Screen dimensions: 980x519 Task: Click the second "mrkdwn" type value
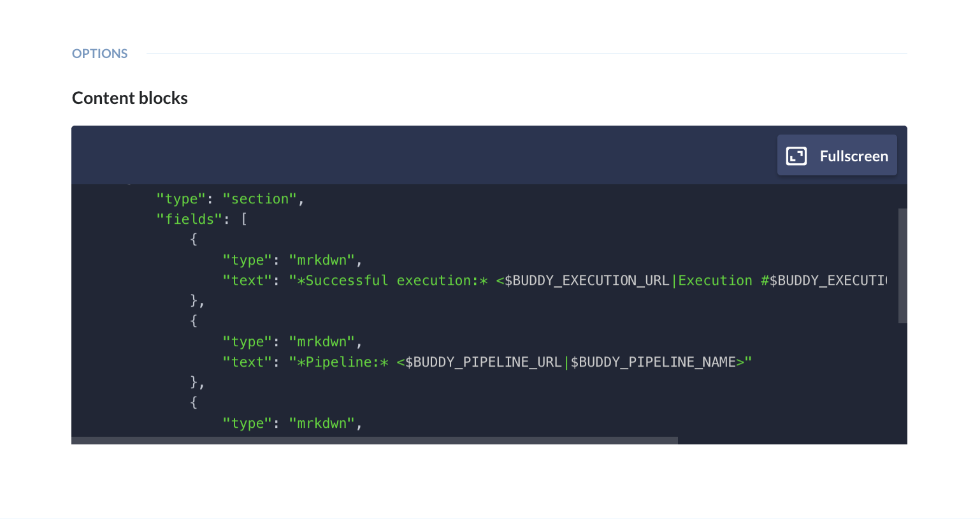point(322,342)
